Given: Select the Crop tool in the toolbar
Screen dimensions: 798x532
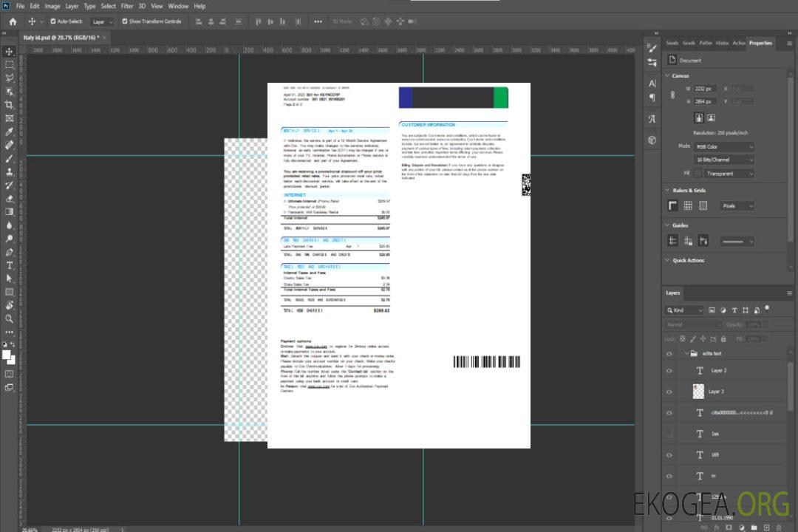Looking at the screenshot, I should pyautogui.click(x=10, y=104).
